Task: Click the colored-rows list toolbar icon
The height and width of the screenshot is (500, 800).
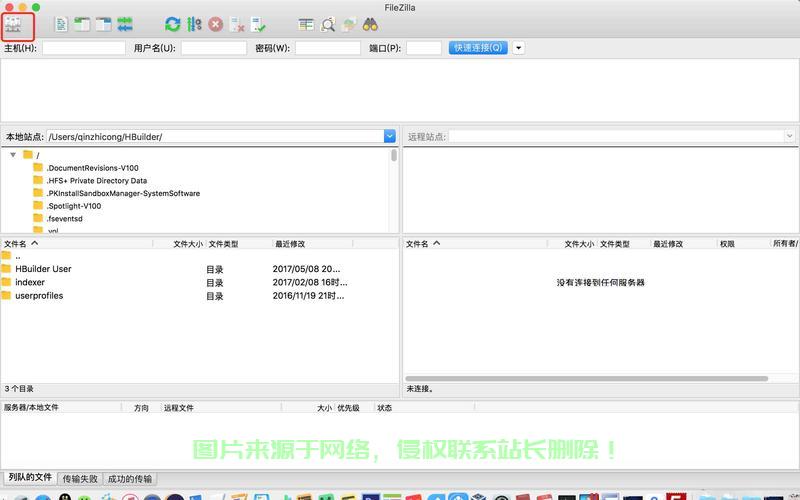Action: point(306,24)
